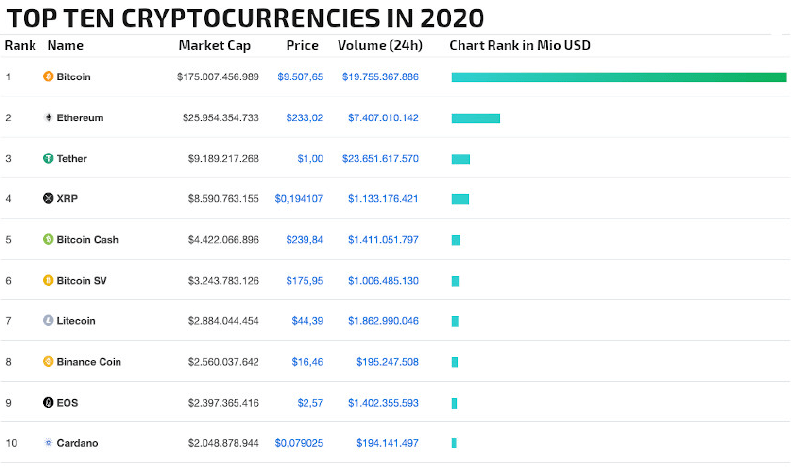Click the Price column header

(302, 45)
